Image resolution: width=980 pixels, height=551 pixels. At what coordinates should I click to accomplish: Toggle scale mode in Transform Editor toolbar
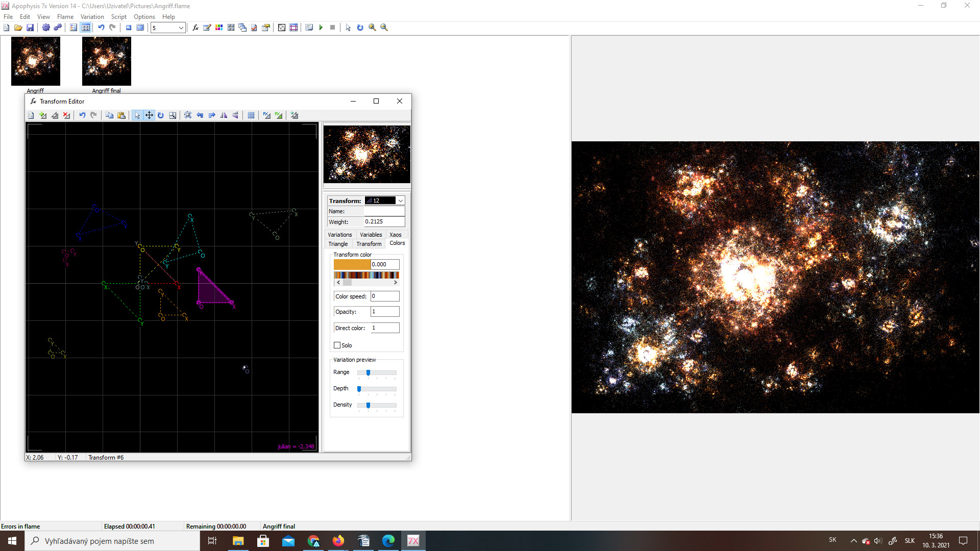(x=173, y=115)
